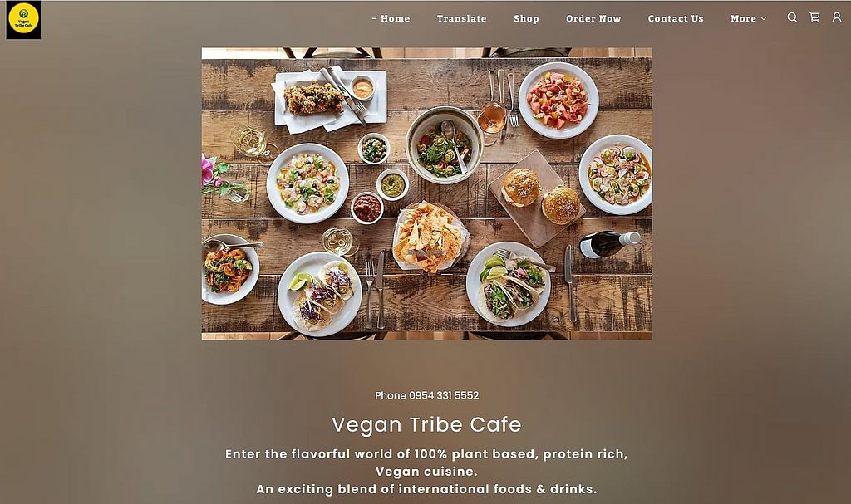Expand the More navigation dropdown
This screenshot has height=504, width=851.
click(x=749, y=18)
